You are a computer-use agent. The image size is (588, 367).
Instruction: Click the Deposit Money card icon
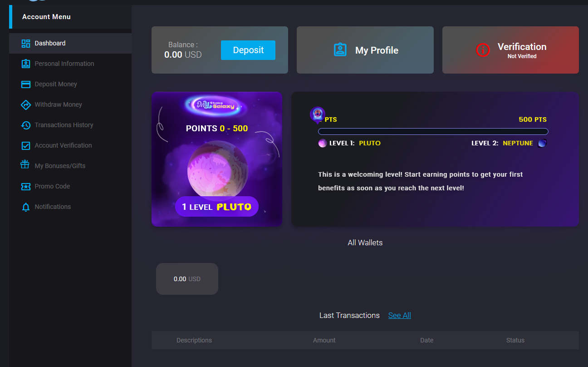26,84
